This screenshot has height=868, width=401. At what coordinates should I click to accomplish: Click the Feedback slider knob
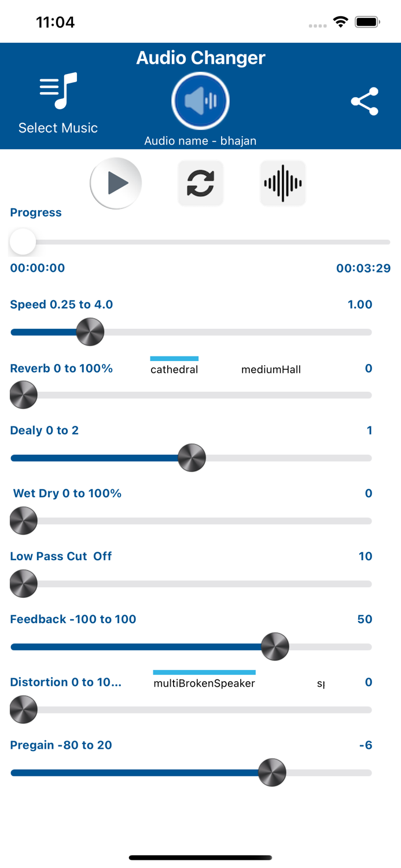[x=275, y=647]
